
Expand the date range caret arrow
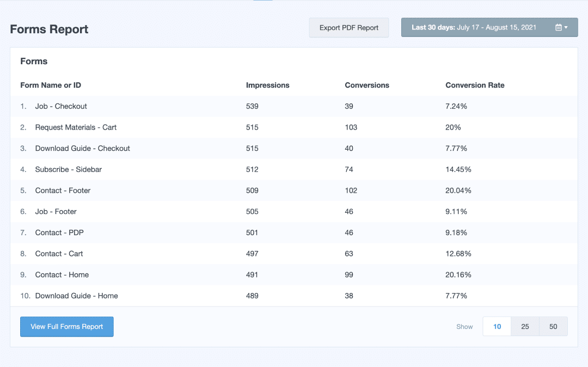point(566,28)
